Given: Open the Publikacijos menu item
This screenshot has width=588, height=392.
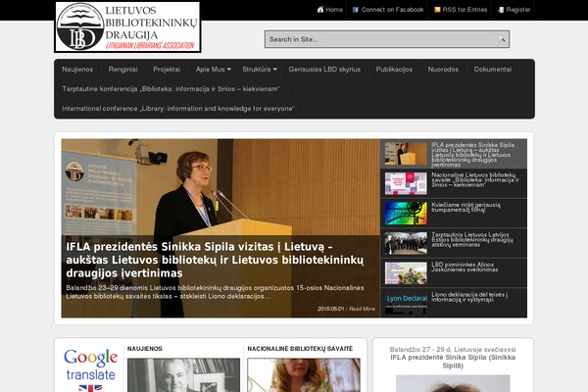Looking at the screenshot, I should [394, 70].
